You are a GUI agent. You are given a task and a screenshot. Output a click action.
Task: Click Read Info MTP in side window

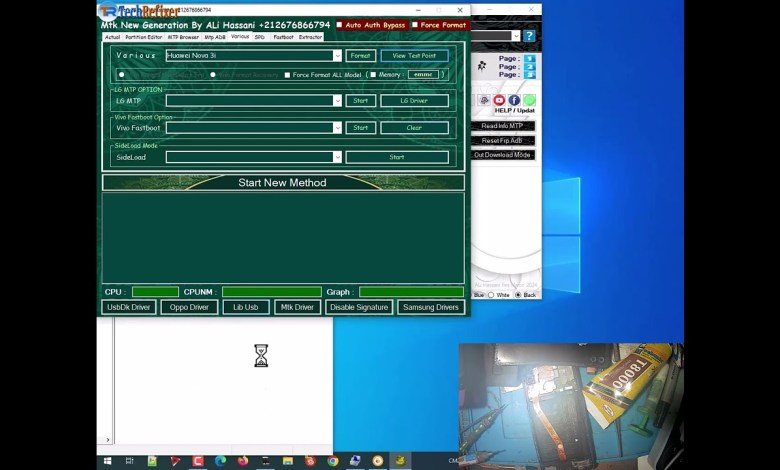click(x=502, y=126)
